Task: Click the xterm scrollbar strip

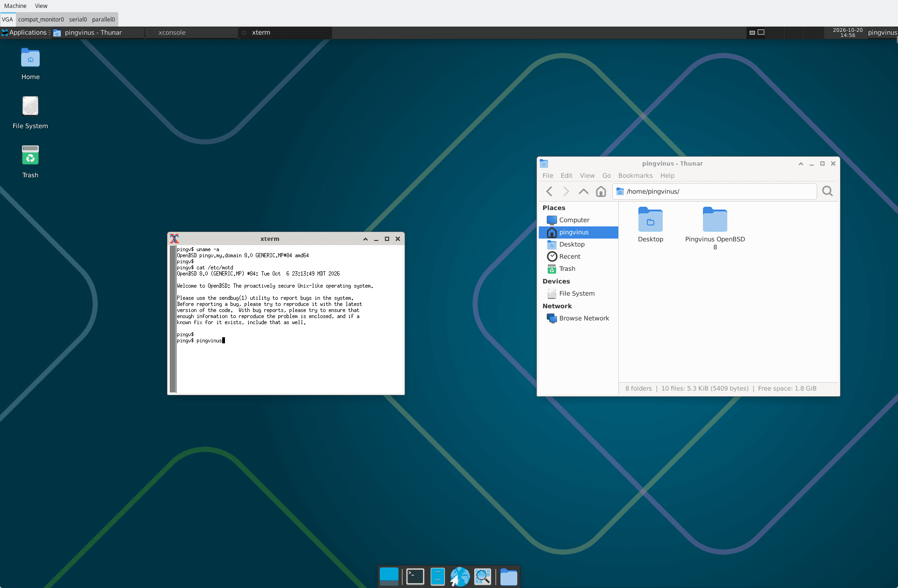Action: (173, 319)
